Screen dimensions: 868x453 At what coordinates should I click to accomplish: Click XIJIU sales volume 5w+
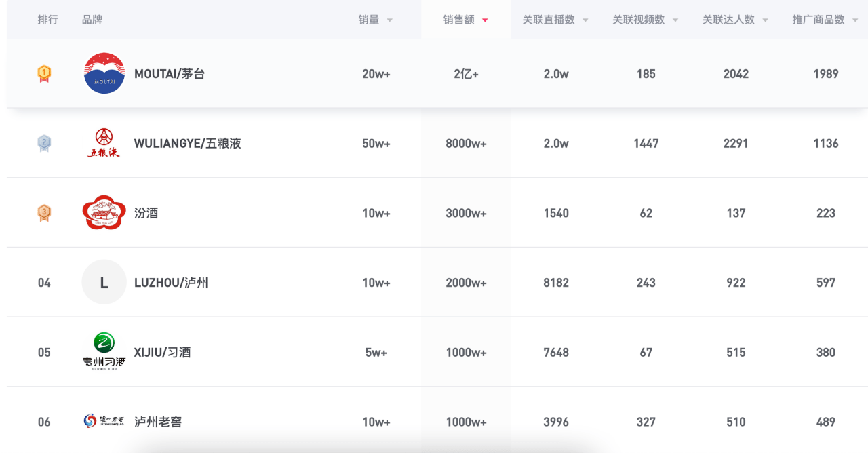pyautogui.click(x=376, y=353)
